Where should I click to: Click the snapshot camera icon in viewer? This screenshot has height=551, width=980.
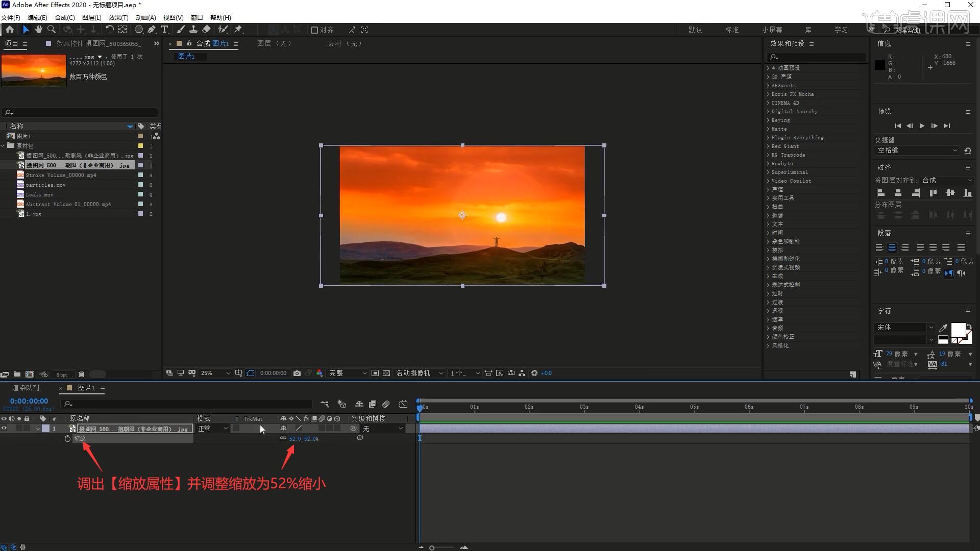297,373
